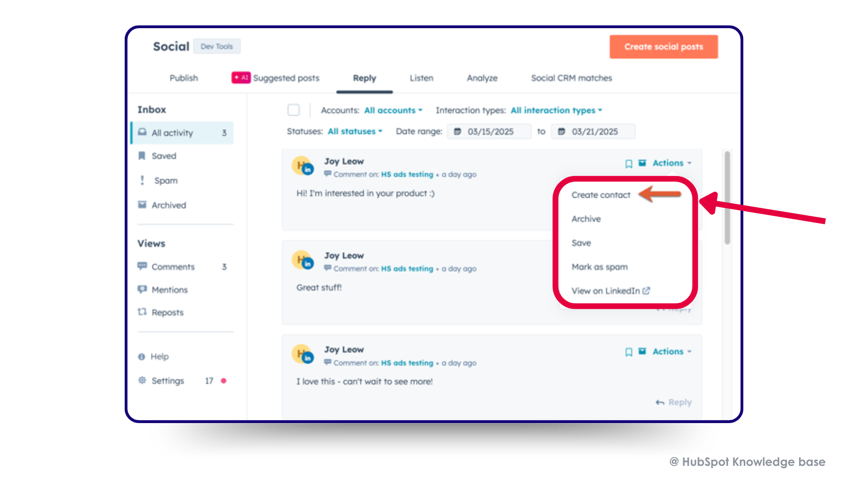Viewport: 868px width, 492px height.
Task: Open the Listen tab
Action: [421, 78]
